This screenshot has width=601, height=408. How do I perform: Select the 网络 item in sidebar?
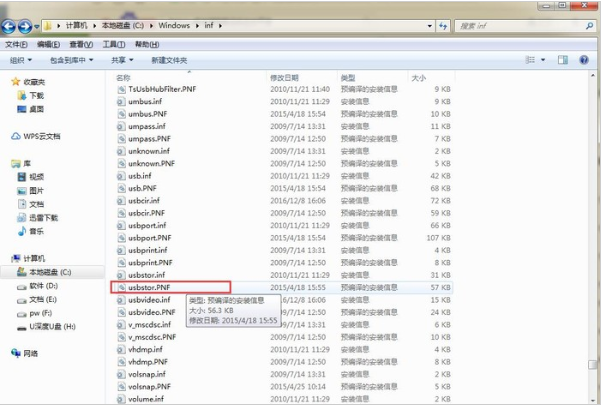[x=31, y=353]
